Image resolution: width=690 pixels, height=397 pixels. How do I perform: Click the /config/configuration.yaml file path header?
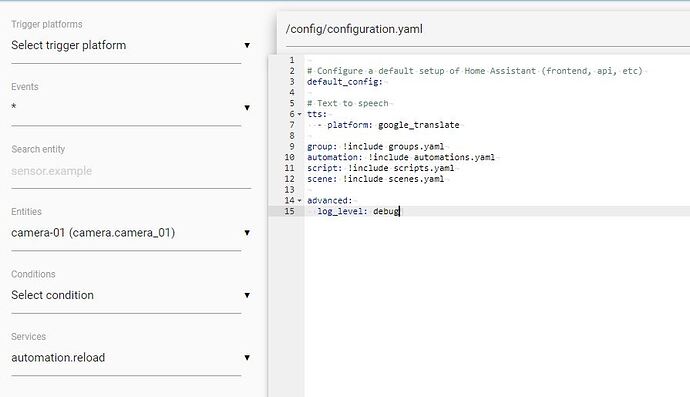pyautogui.click(x=354, y=29)
